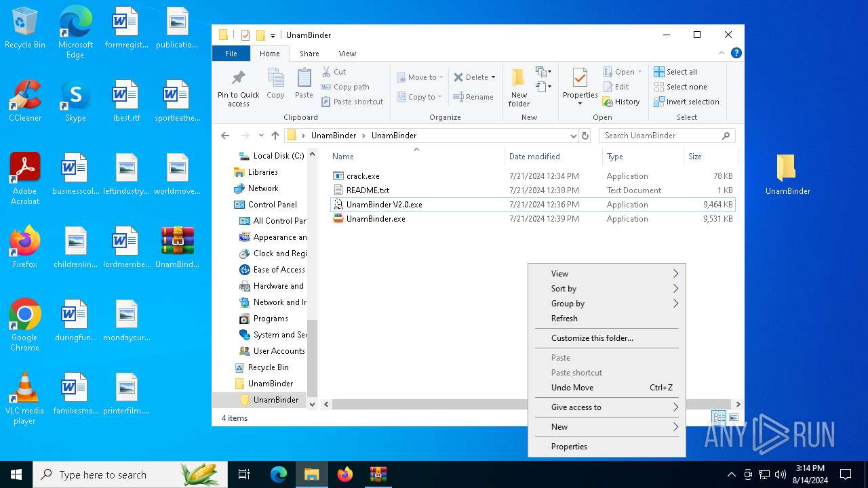Open the File tab

[231, 54]
